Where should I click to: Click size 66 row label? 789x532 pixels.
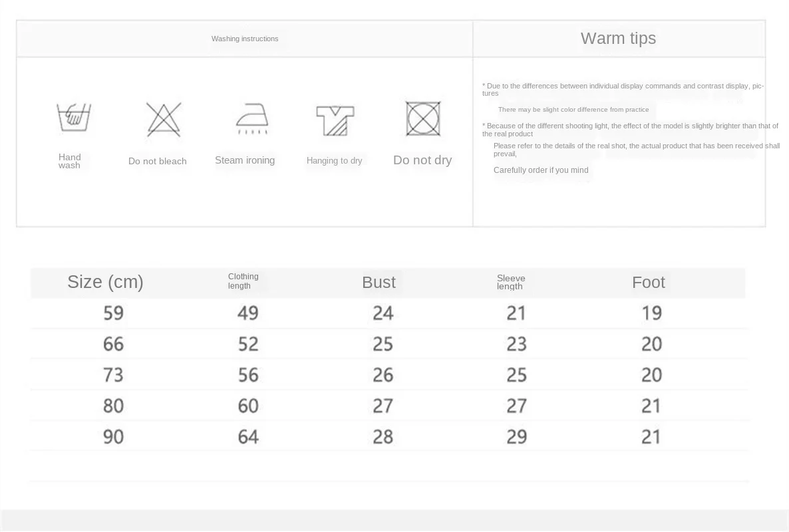tap(113, 344)
